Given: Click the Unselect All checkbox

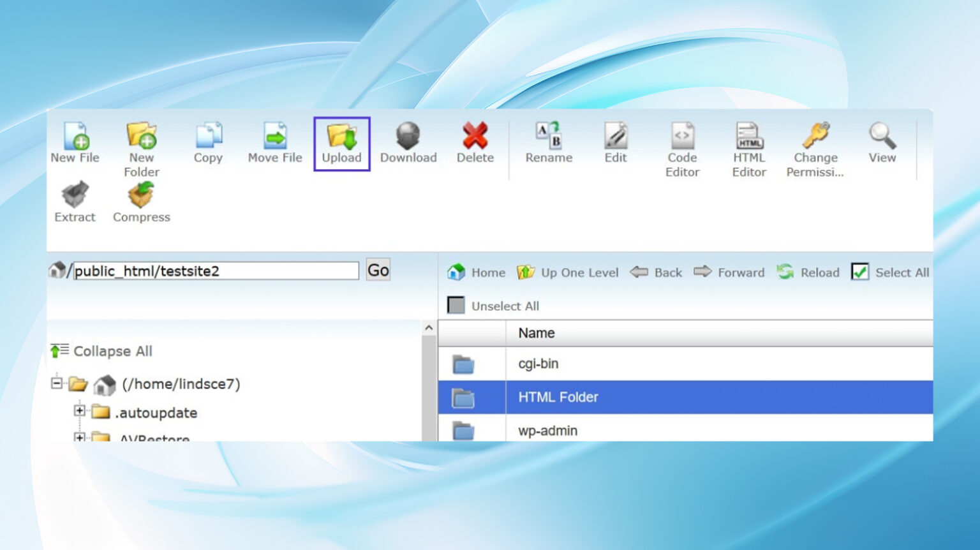Looking at the screenshot, I should coord(456,306).
